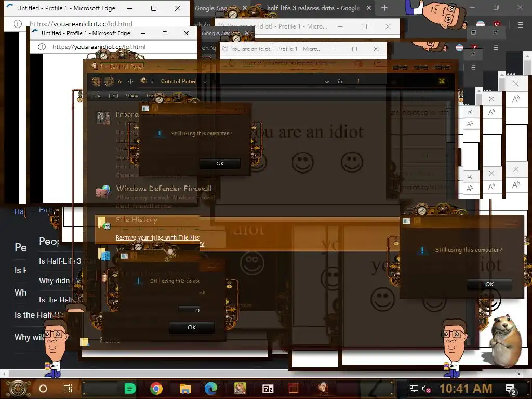532x399 pixels.
Task: Refresh the Control Panel address bar
Action: click(x=340, y=81)
